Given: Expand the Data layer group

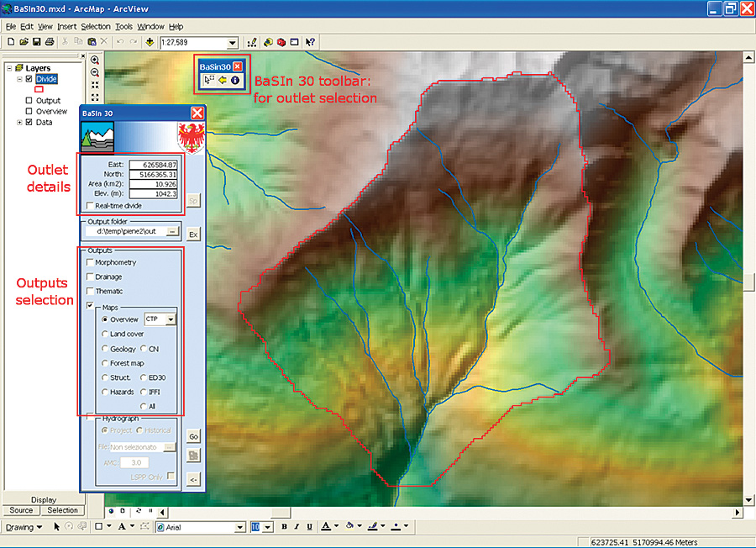Looking at the screenshot, I should click(19, 123).
